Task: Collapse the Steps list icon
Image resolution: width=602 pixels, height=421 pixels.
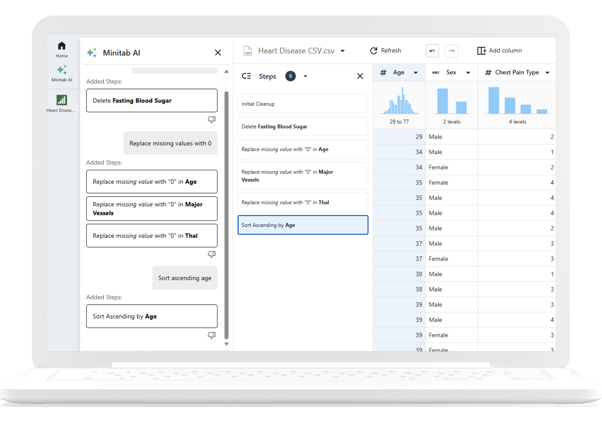Action: coord(246,76)
